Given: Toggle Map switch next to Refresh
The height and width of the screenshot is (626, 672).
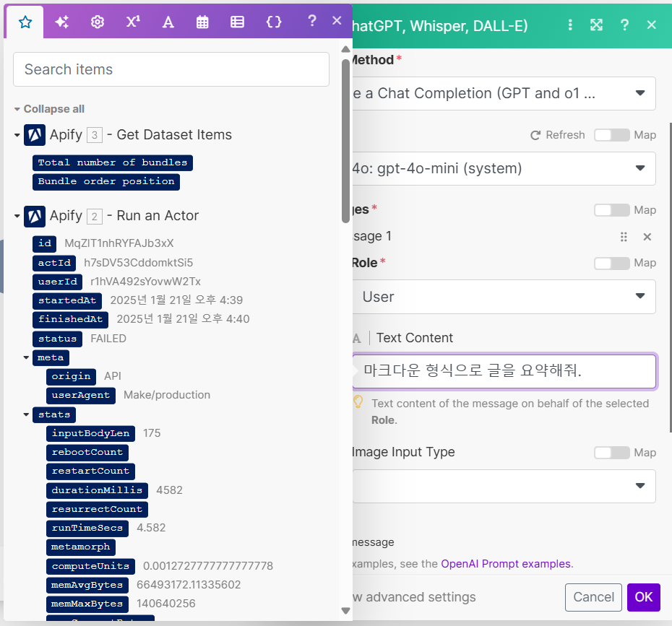Looking at the screenshot, I should [x=611, y=135].
